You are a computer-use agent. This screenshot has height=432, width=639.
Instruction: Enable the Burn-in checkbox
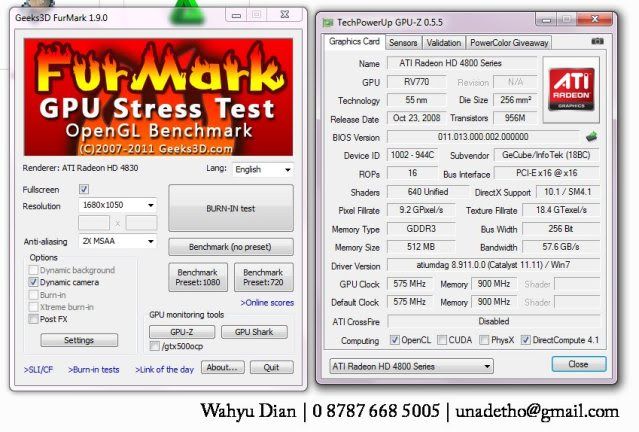pyautogui.click(x=33, y=295)
